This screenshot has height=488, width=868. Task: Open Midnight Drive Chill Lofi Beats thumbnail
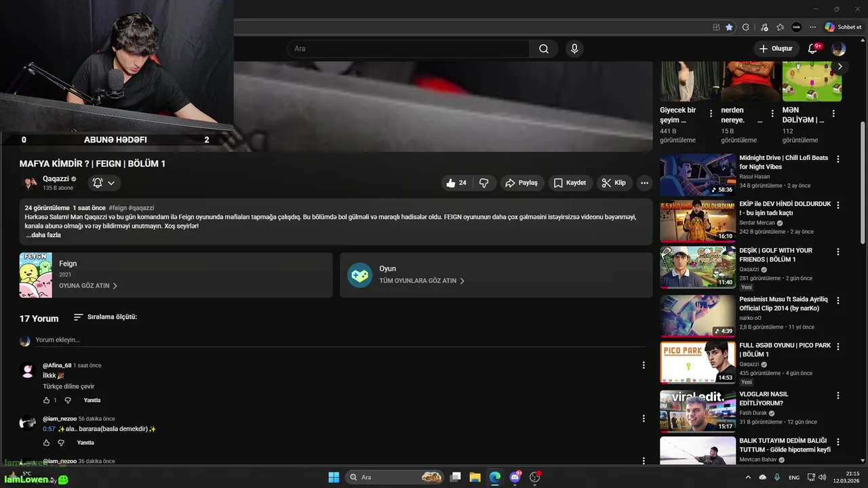[698, 175]
